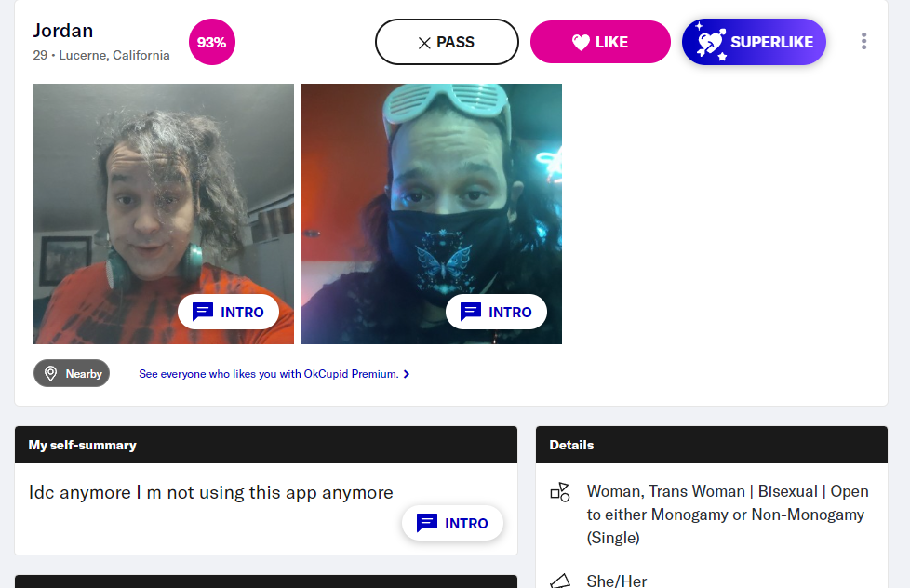The height and width of the screenshot is (588, 910).
Task: Click the pronouns icon beside She/Her
Action: pos(560,581)
